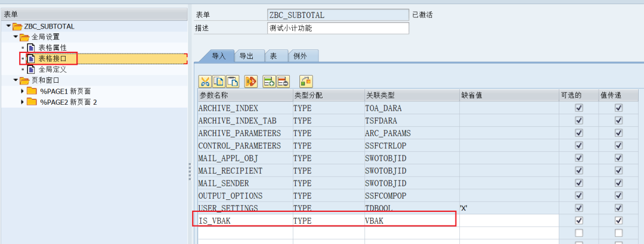Collapse the 页和窗口 node arrow
The height and width of the screenshot is (244, 644).
(16, 80)
